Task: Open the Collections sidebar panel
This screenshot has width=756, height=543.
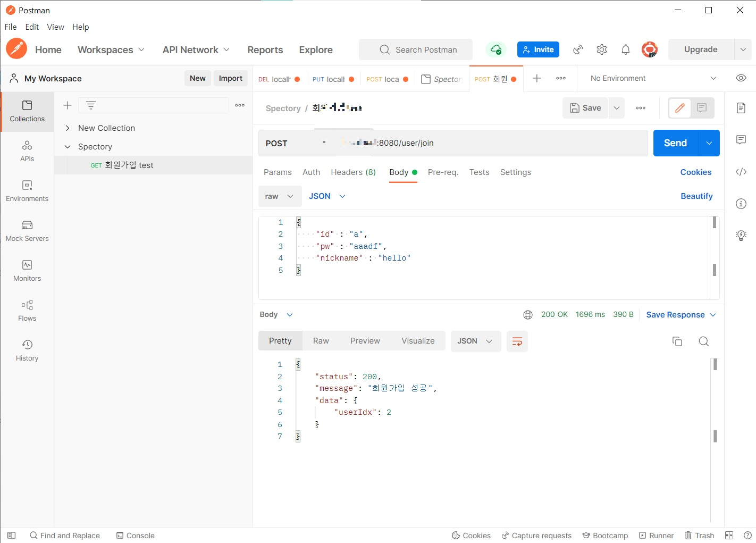Action: (27, 112)
